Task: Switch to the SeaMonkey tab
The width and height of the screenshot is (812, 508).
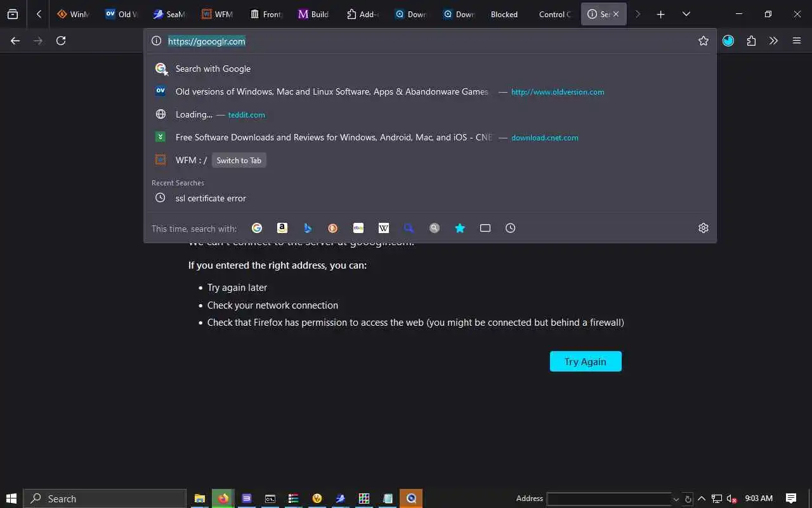Action: point(169,14)
